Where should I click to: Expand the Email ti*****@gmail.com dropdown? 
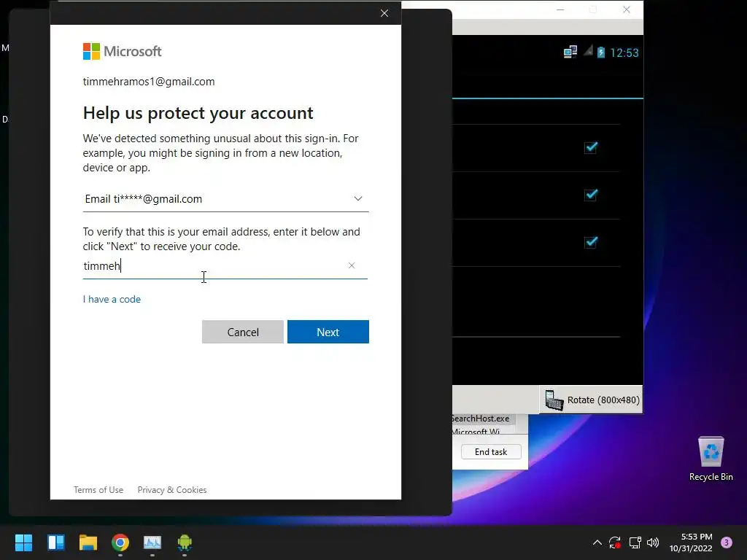click(226, 199)
